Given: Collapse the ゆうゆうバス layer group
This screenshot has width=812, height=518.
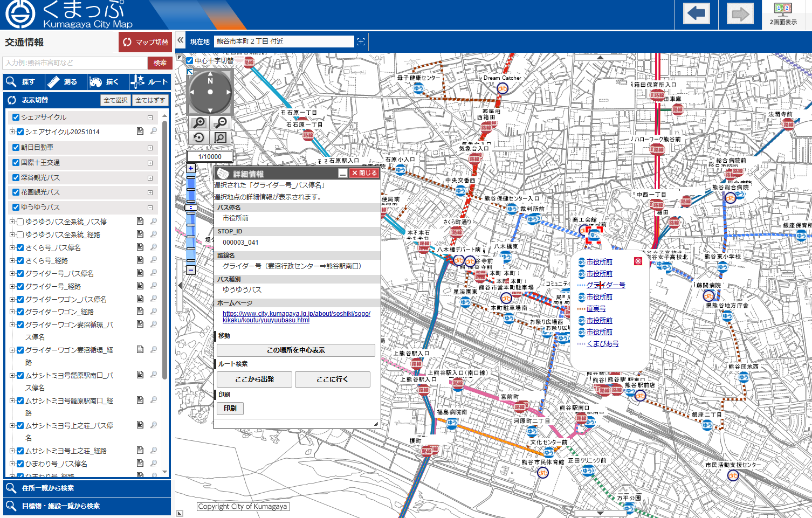Looking at the screenshot, I should point(150,208).
